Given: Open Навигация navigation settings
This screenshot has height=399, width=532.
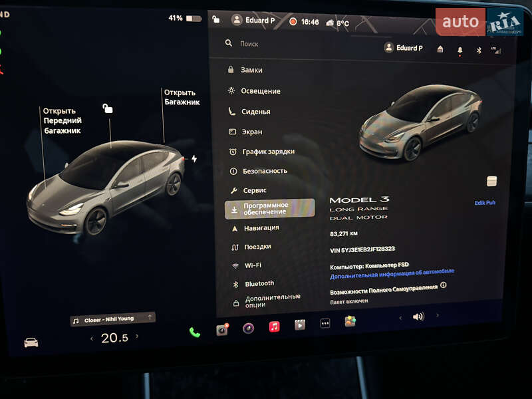Looking at the screenshot, I should pos(255,228).
